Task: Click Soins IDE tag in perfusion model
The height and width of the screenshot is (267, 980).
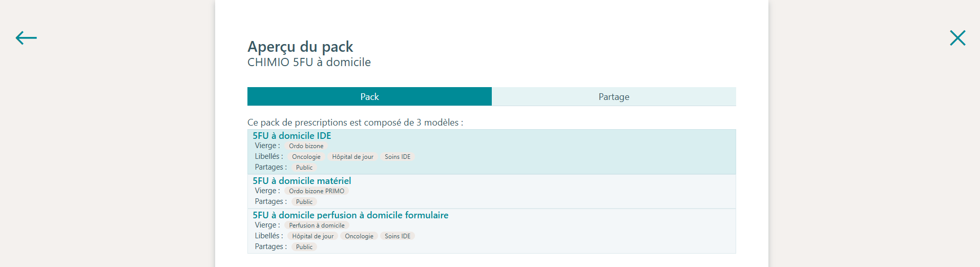Action: point(398,236)
